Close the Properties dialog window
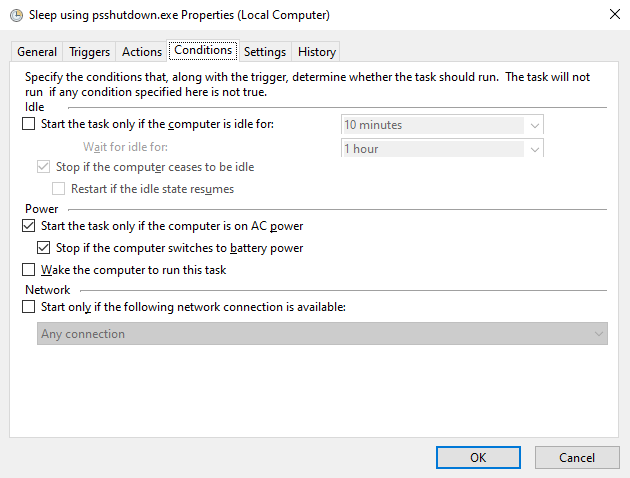The image size is (630, 478). [612, 15]
